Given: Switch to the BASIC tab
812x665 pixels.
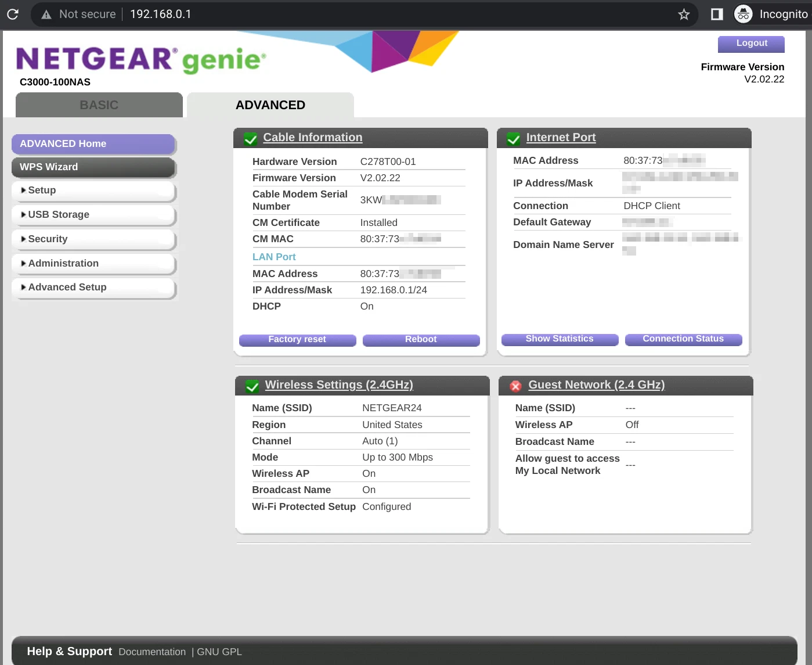Looking at the screenshot, I should (99, 105).
